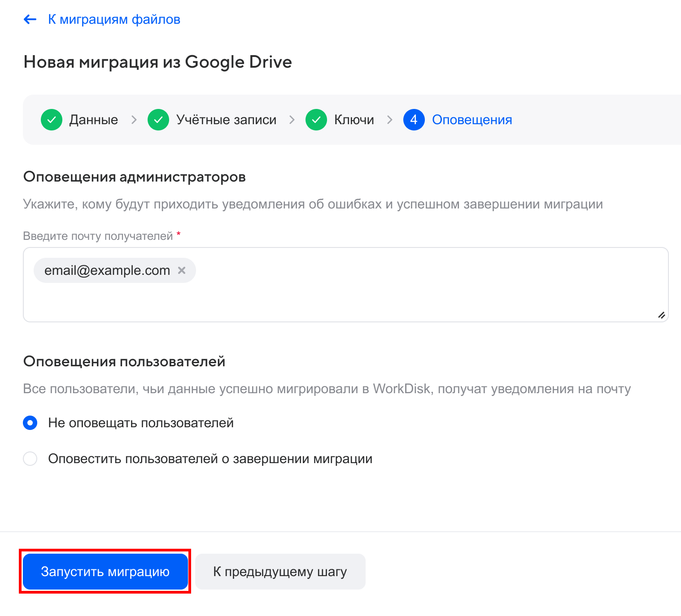Click the back arrow icon at top left
The width and height of the screenshot is (681, 616).
[30, 19]
